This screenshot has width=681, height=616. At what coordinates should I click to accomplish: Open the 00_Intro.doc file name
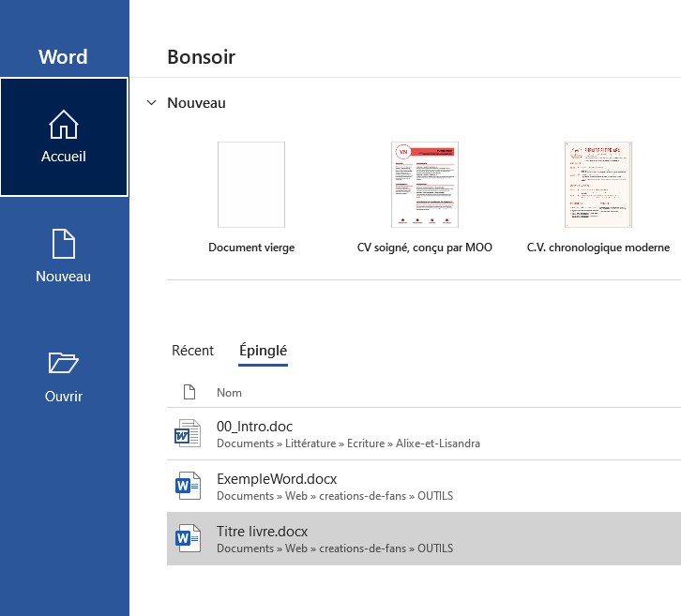254,427
